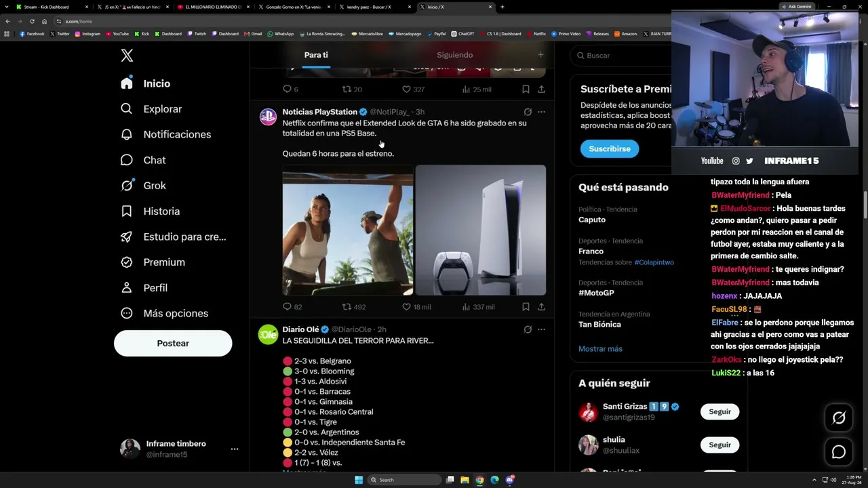Open more options on Diario Olé post

point(541,329)
